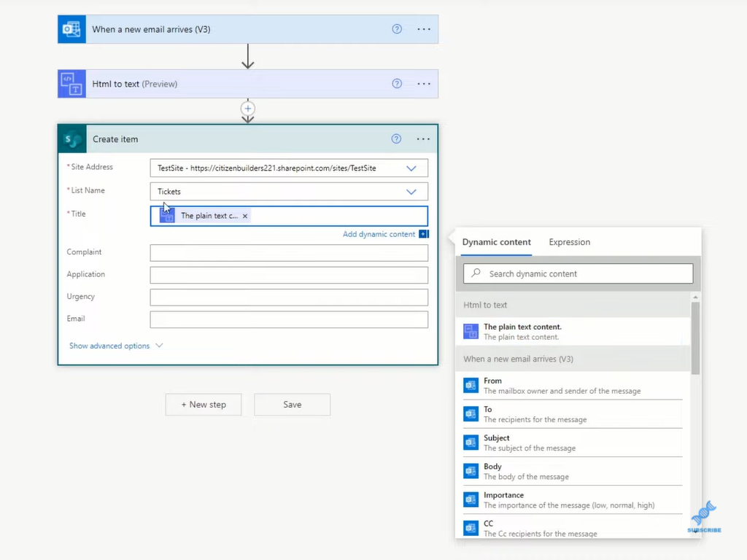Click the search magnifier in dynamic content
The image size is (747, 560).
(476, 273)
